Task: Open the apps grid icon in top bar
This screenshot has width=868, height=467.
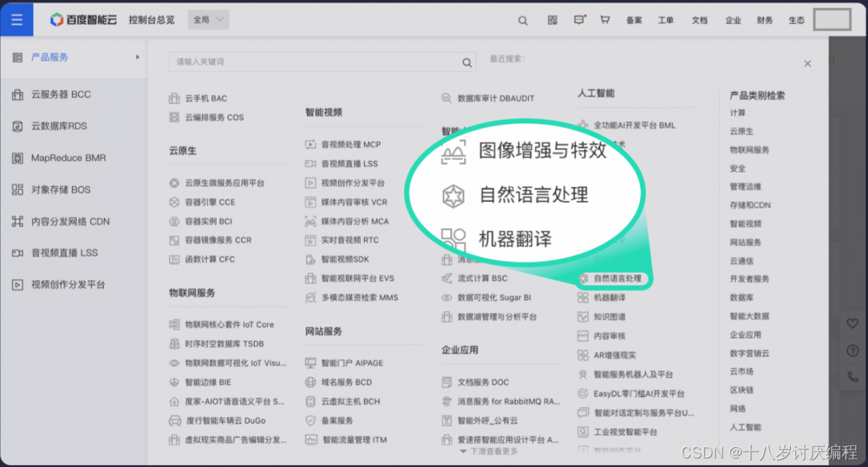Action: point(551,20)
